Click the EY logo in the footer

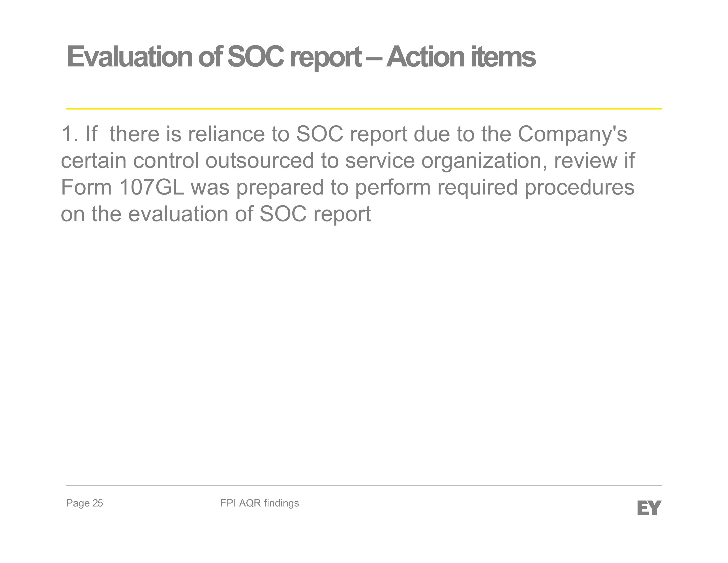[x=649, y=508]
